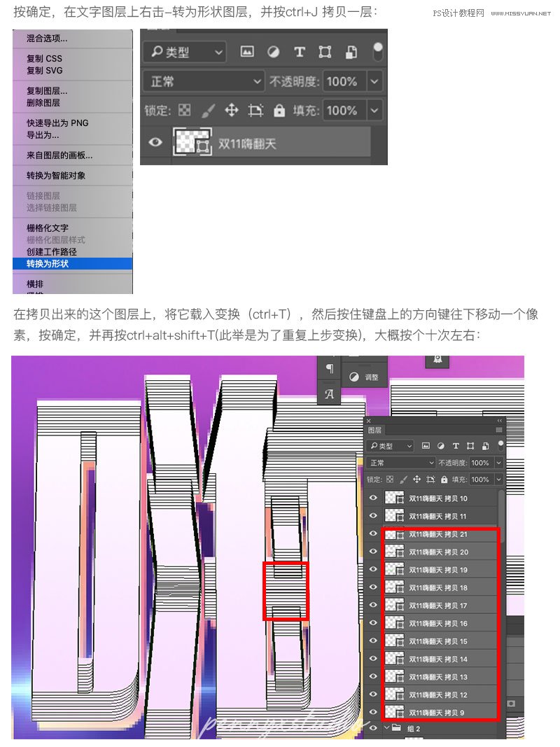Viewport: 560px width, 747px height.
Task: Filter shape layers in 拷贝 layers panel
Action: [x=470, y=446]
